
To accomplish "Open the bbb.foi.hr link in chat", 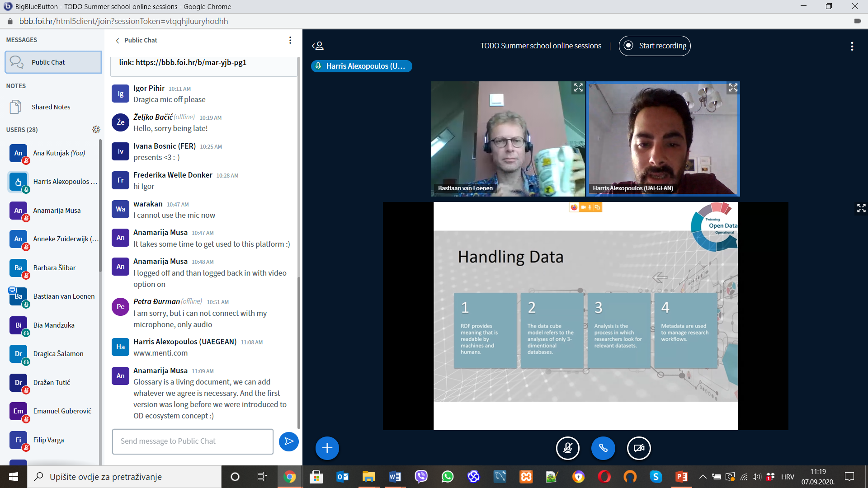I will click(x=191, y=62).
